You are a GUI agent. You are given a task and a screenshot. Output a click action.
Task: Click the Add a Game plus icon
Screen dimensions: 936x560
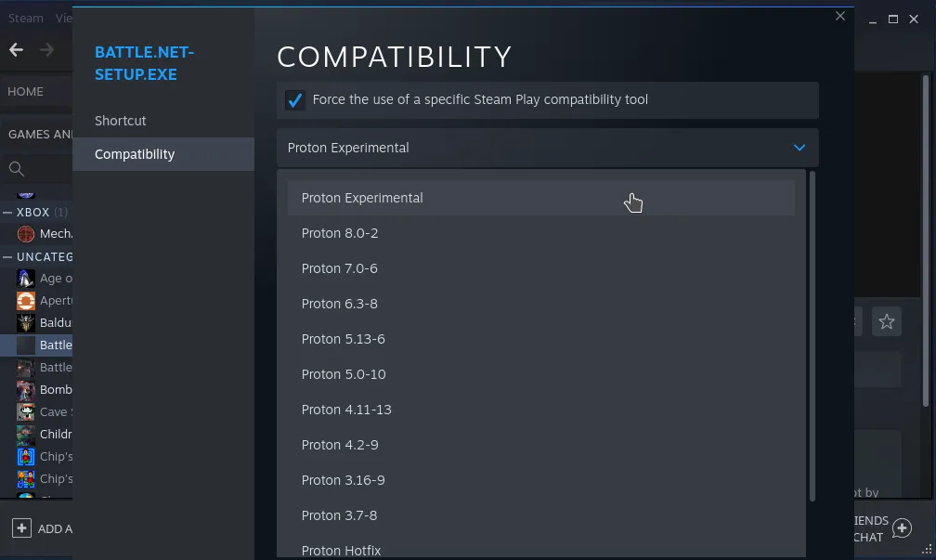(x=21, y=528)
